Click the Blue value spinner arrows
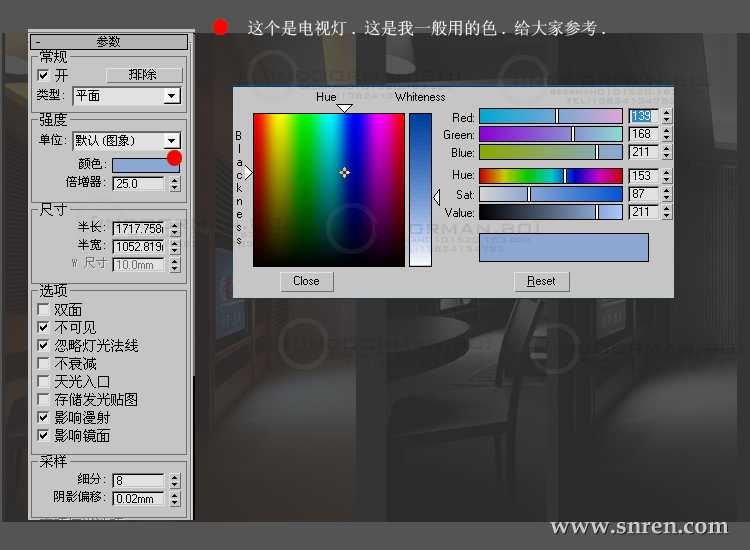 point(667,152)
